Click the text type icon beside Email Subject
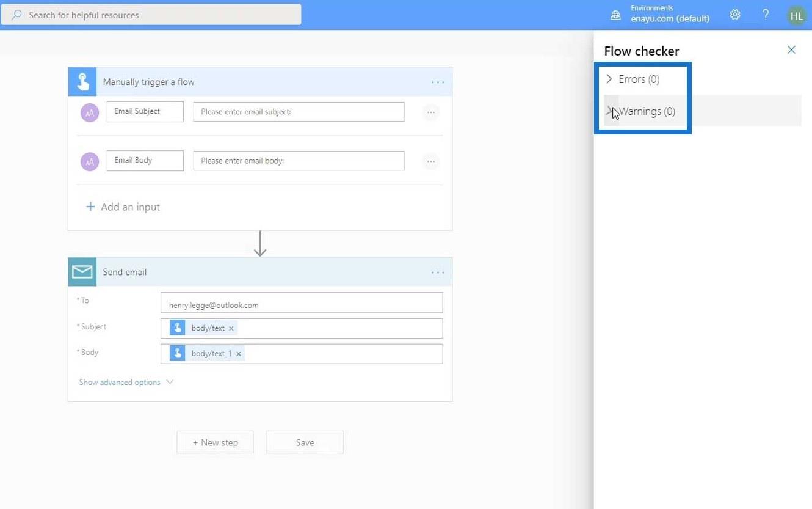Image resolution: width=812 pixels, height=509 pixels. click(90, 112)
